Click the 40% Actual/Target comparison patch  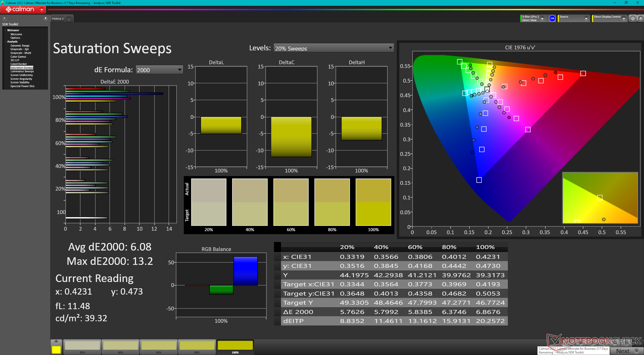click(x=250, y=202)
